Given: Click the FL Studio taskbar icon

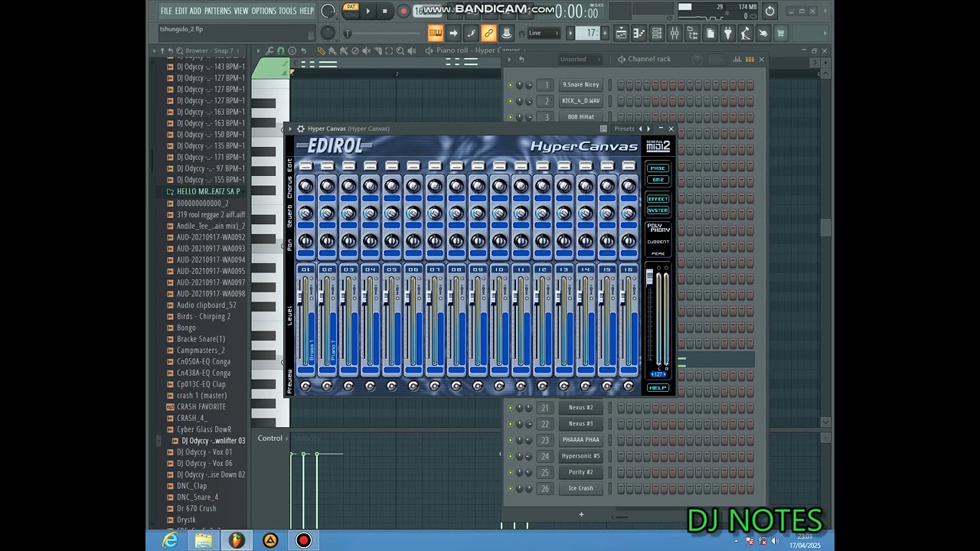Looking at the screenshot, I should pos(237,540).
